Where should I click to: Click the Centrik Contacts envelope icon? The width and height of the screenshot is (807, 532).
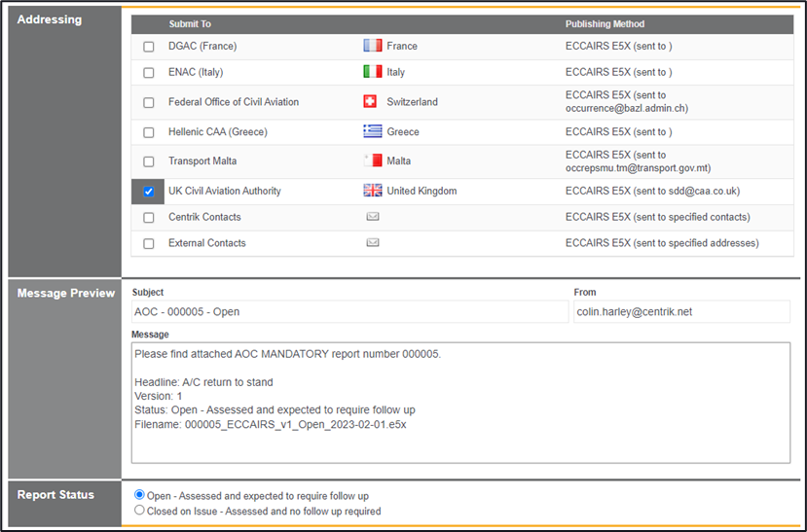(372, 217)
